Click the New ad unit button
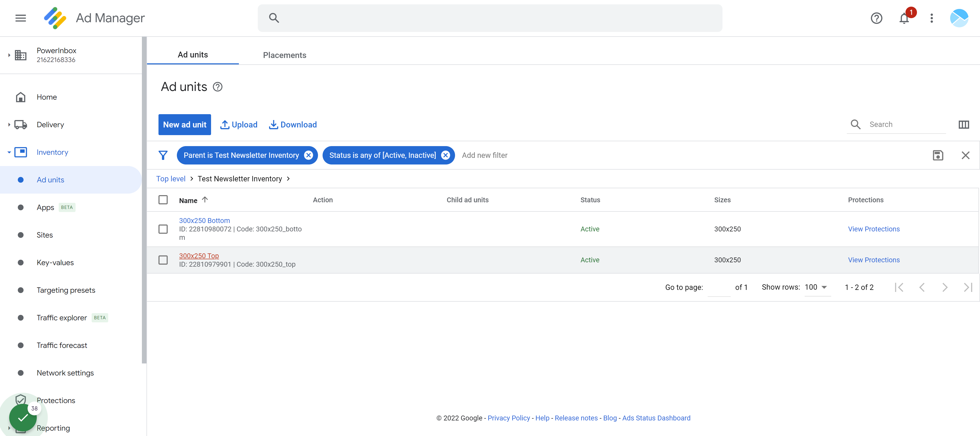The width and height of the screenshot is (980, 436). point(185,125)
